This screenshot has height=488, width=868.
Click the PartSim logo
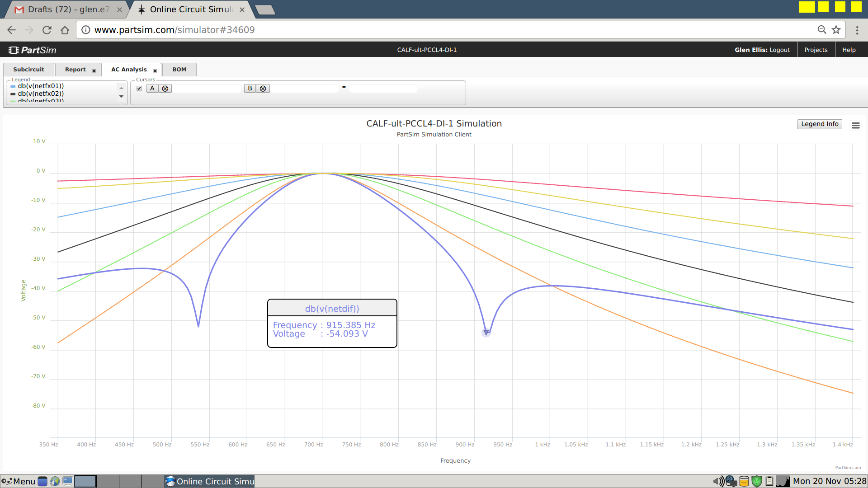click(33, 50)
